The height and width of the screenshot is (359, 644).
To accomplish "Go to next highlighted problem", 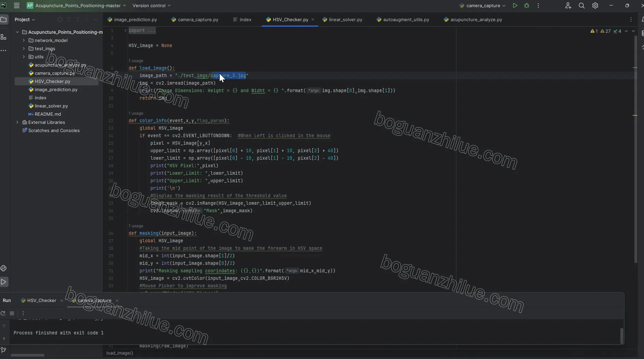I will (633, 31).
